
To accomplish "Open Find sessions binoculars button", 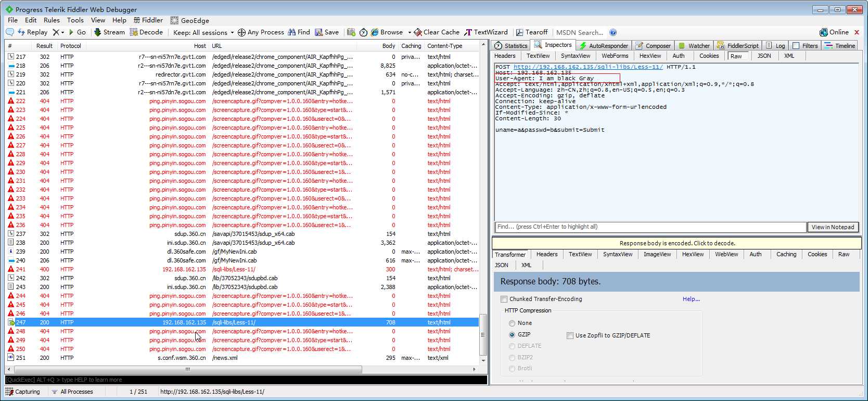I will click(299, 32).
